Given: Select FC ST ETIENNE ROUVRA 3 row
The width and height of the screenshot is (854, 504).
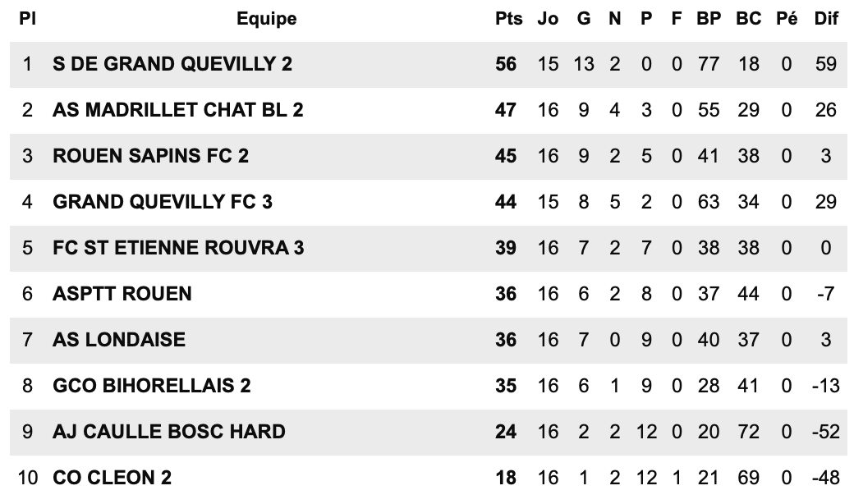Looking at the screenshot, I should 428,248.
